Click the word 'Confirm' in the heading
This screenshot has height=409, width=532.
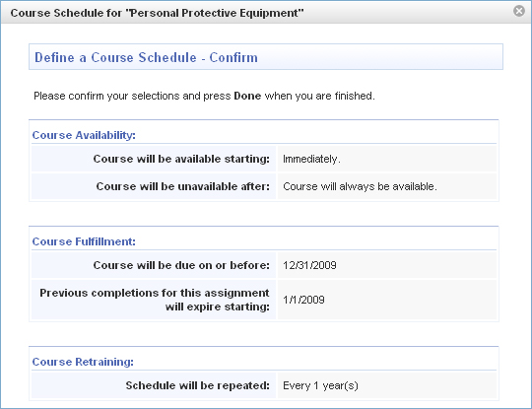coord(233,57)
